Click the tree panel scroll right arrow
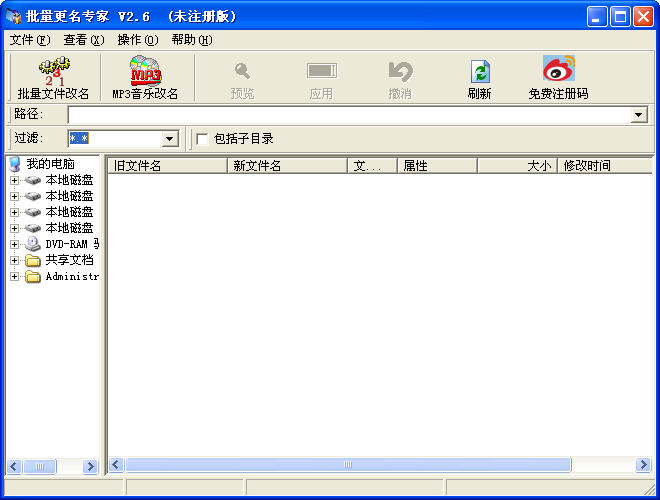The image size is (660, 500). [90, 466]
